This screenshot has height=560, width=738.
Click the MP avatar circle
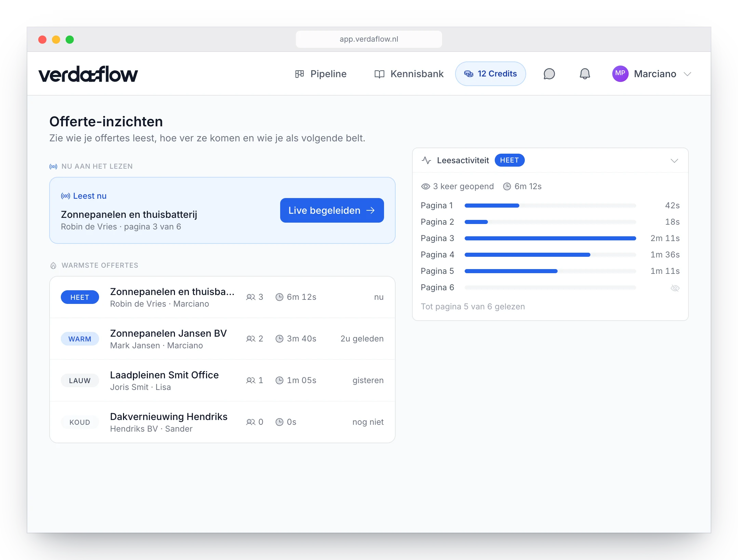620,74
